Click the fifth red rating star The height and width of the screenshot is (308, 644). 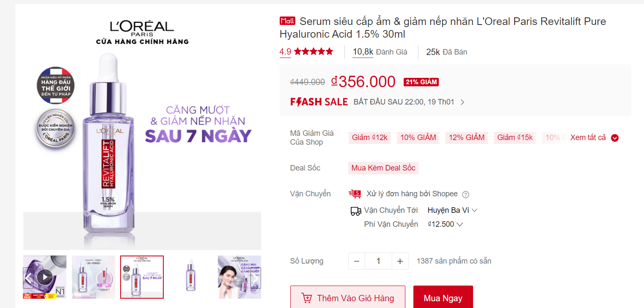[x=330, y=51]
